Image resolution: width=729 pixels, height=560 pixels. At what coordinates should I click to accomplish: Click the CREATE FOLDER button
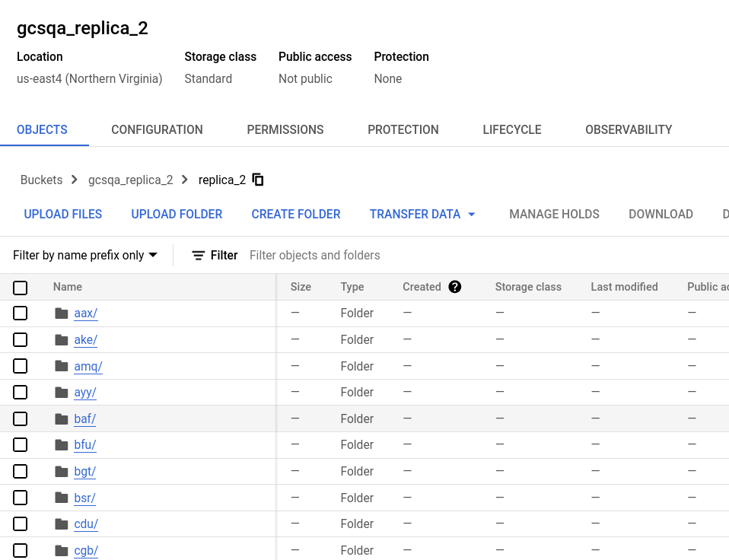(x=295, y=214)
